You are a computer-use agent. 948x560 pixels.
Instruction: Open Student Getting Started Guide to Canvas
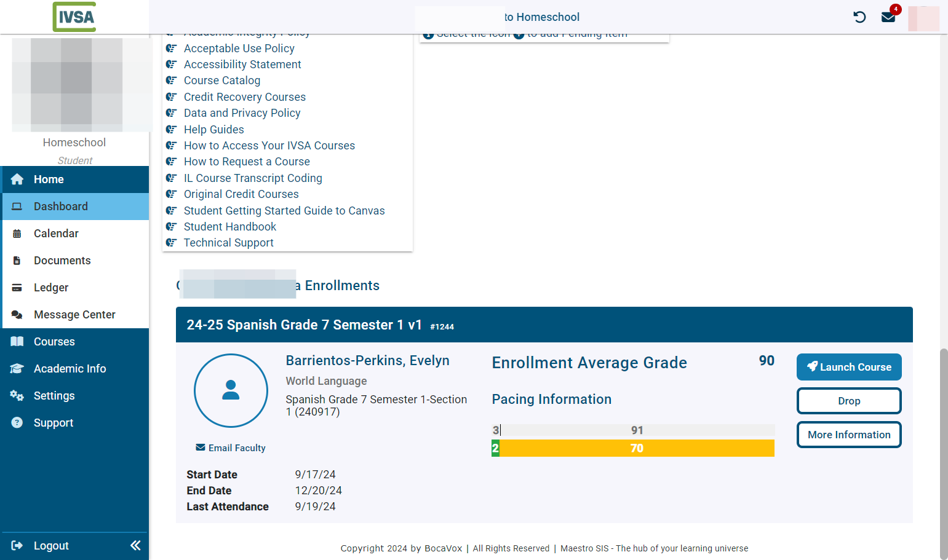point(284,211)
